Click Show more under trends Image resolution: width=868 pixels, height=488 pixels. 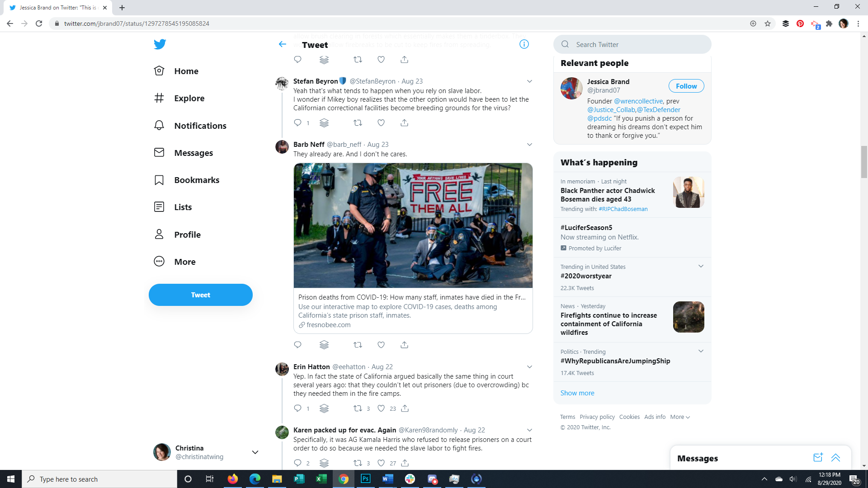(x=577, y=393)
